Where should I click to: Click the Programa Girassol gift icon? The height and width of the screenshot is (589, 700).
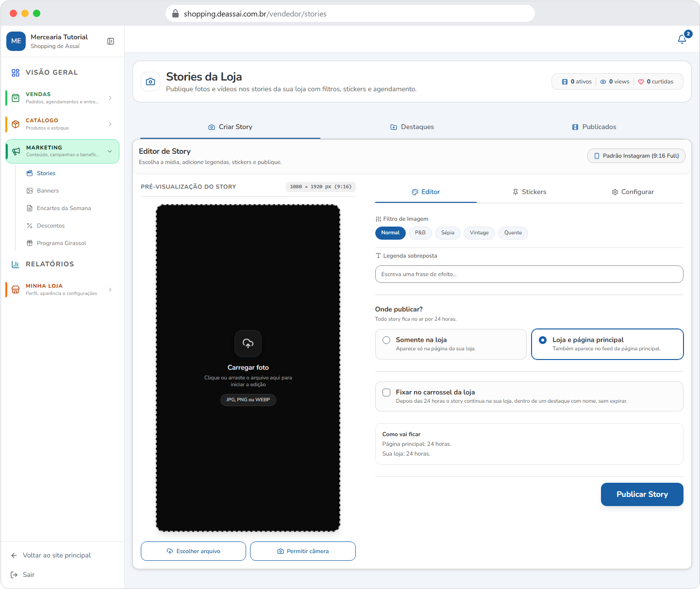pyautogui.click(x=30, y=243)
